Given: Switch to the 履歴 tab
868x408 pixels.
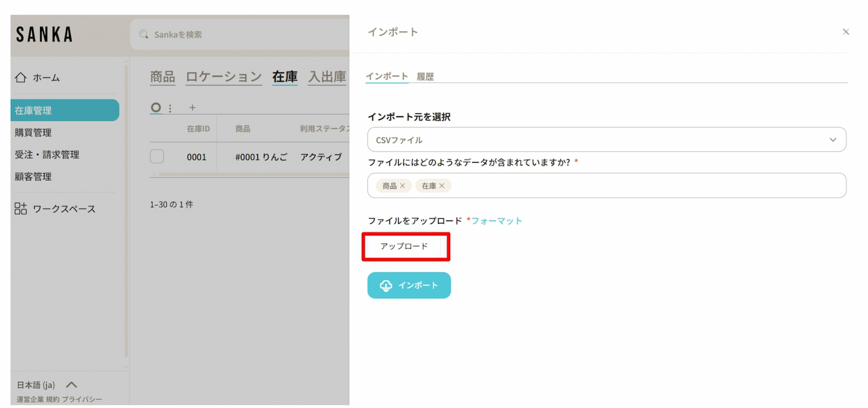Looking at the screenshot, I should click(x=425, y=76).
